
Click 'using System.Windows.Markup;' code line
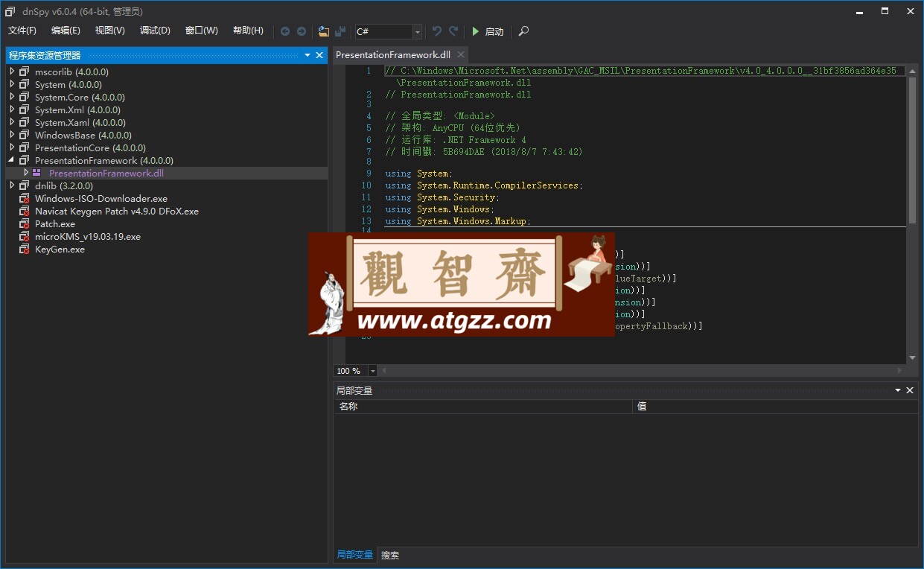pyautogui.click(x=458, y=221)
